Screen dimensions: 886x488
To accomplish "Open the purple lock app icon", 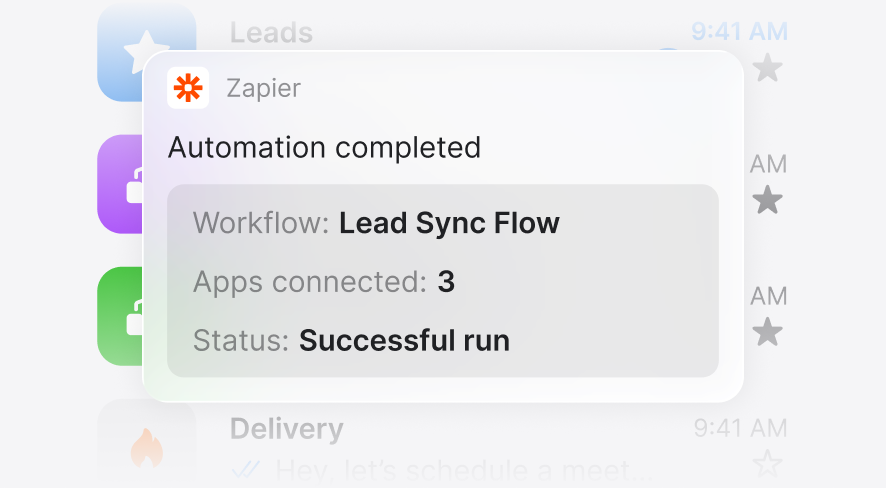I will point(120,184).
